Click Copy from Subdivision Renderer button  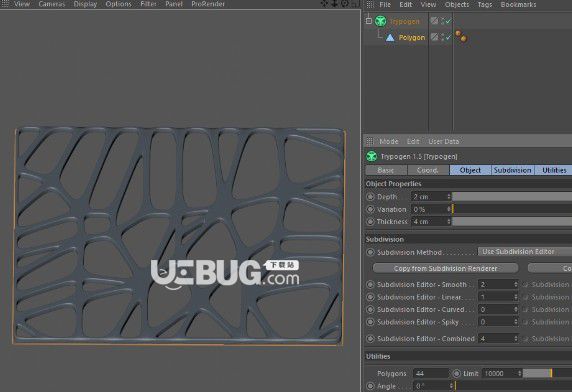(445, 268)
